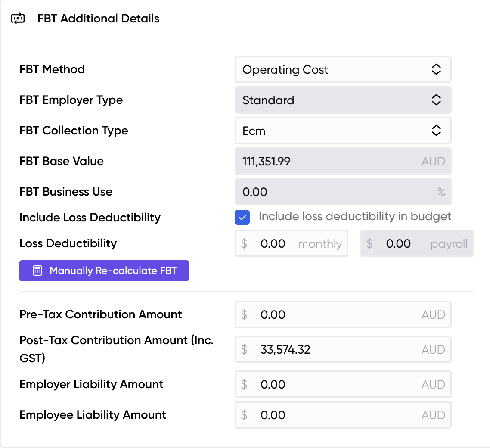Viewport: 490px width, 448px height.
Task: Focus the monthly Loss Deductibility input
Action: tap(276, 244)
